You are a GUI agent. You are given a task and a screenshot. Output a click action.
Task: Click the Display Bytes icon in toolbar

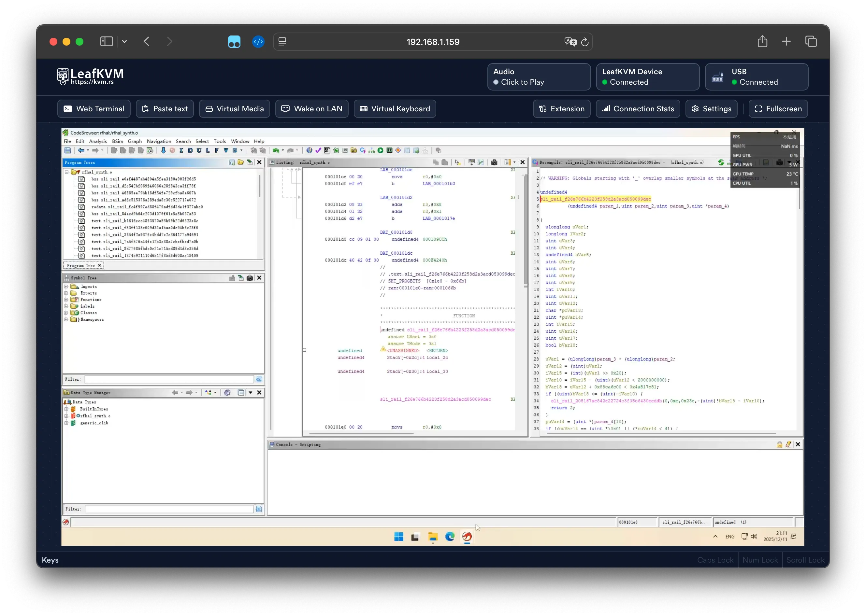pyautogui.click(x=327, y=151)
